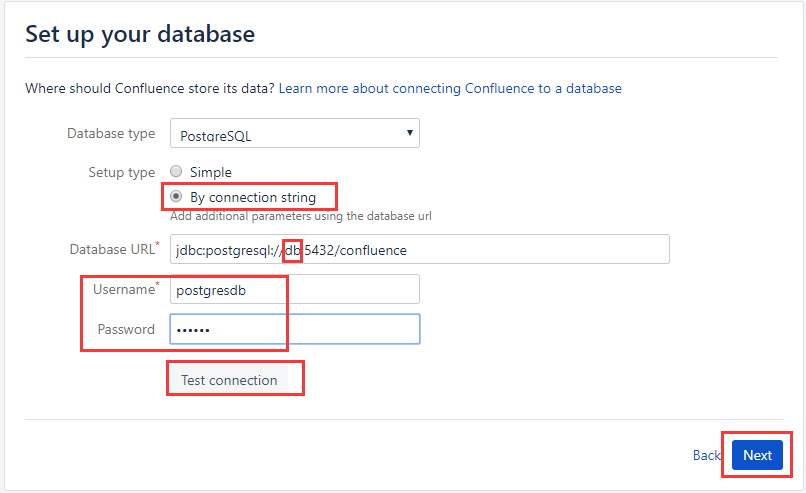
Task: Click the 'Where should Confluence store its data?' text
Action: (x=150, y=88)
